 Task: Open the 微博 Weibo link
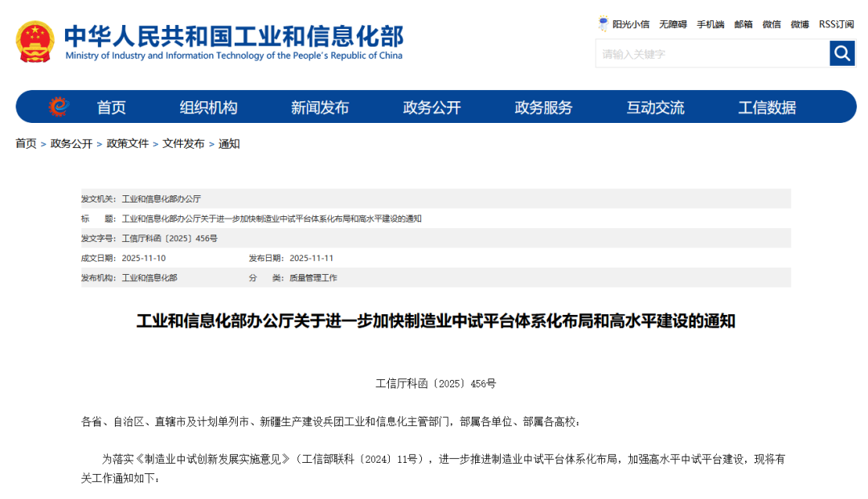coord(799,24)
